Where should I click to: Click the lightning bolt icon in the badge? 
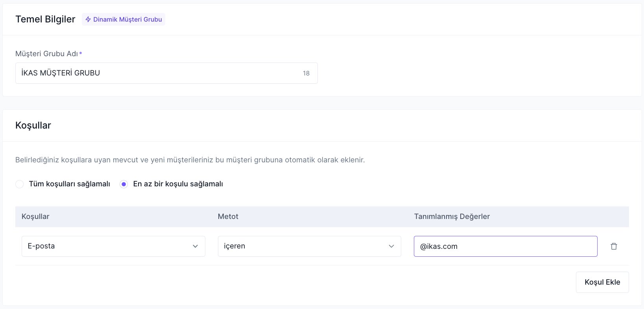88,19
